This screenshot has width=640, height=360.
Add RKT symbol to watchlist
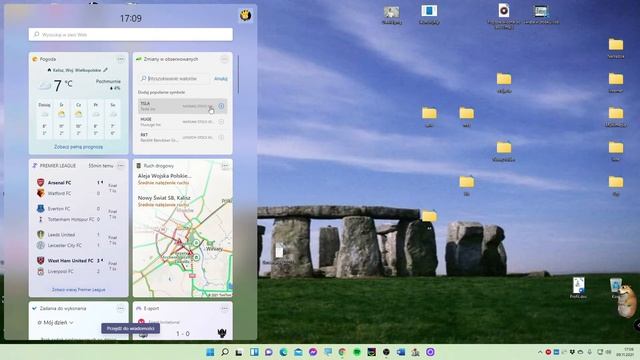click(221, 137)
